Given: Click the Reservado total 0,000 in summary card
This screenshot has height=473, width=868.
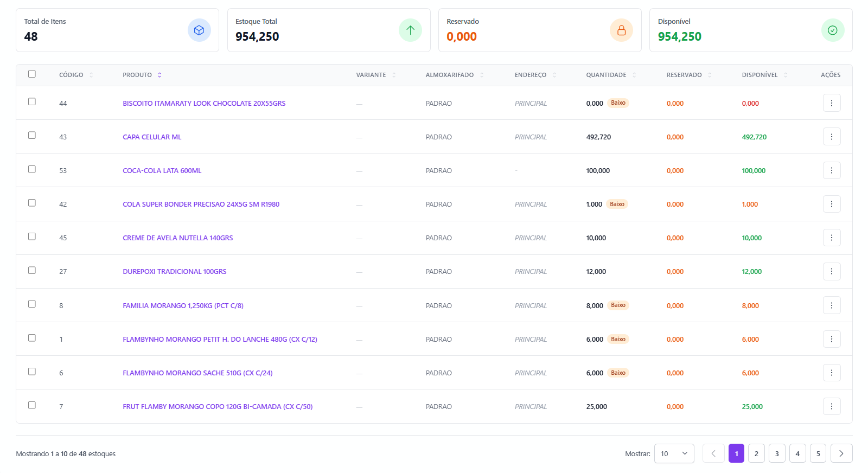Looking at the screenshot, I should coord(462,36).
